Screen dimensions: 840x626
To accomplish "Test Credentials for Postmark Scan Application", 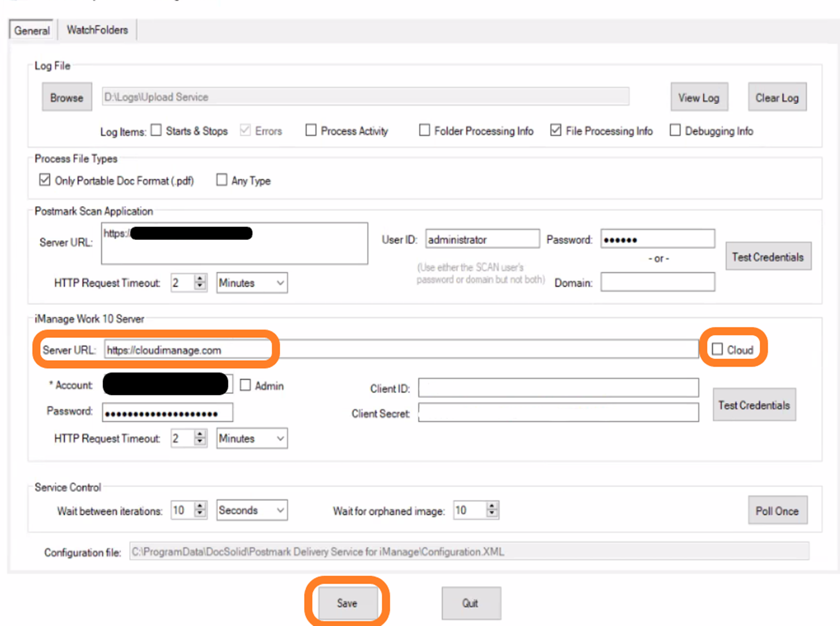I will [x=768, y=257].
